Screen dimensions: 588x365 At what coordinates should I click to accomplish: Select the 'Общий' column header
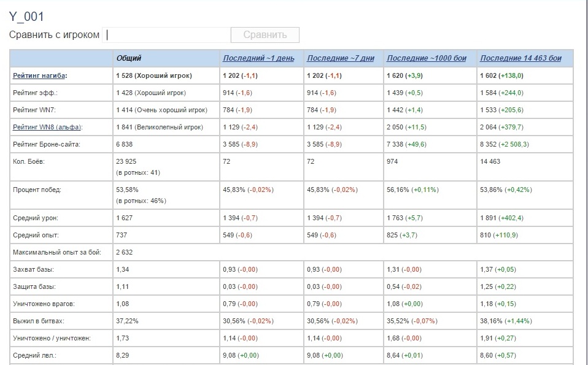(129, 58)
